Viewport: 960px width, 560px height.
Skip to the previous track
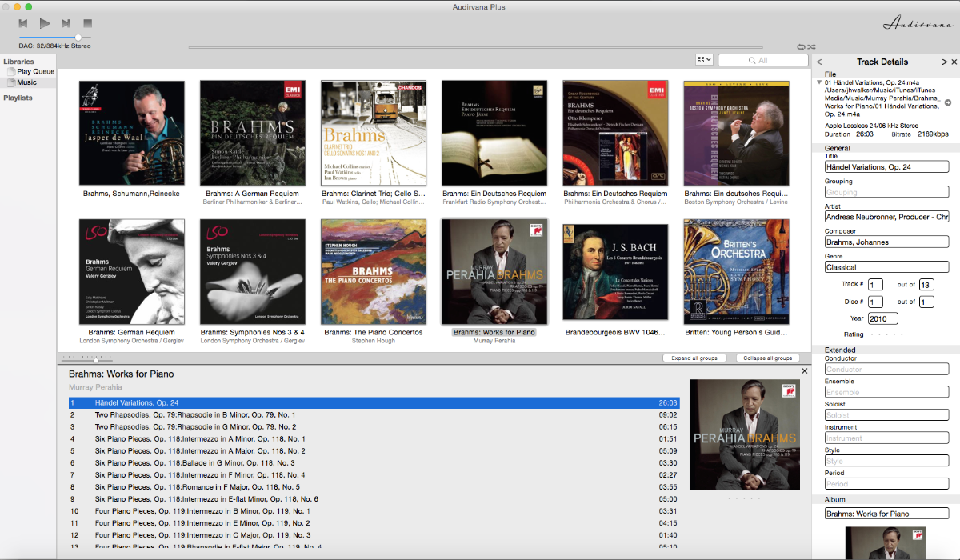coord(24,24)
